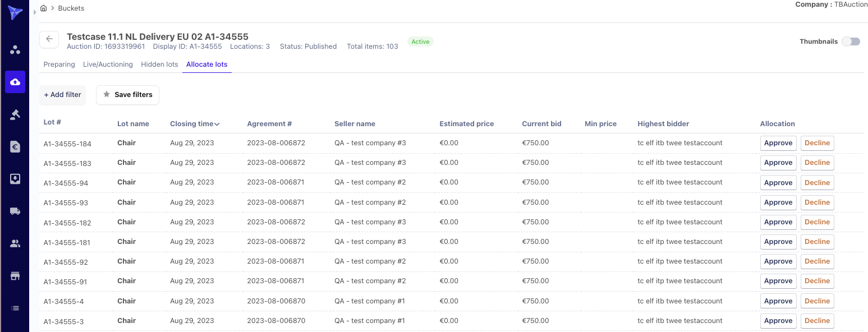Click the gavel auctions icon in sidebar
868x332 pixels.
pos(15,114)
